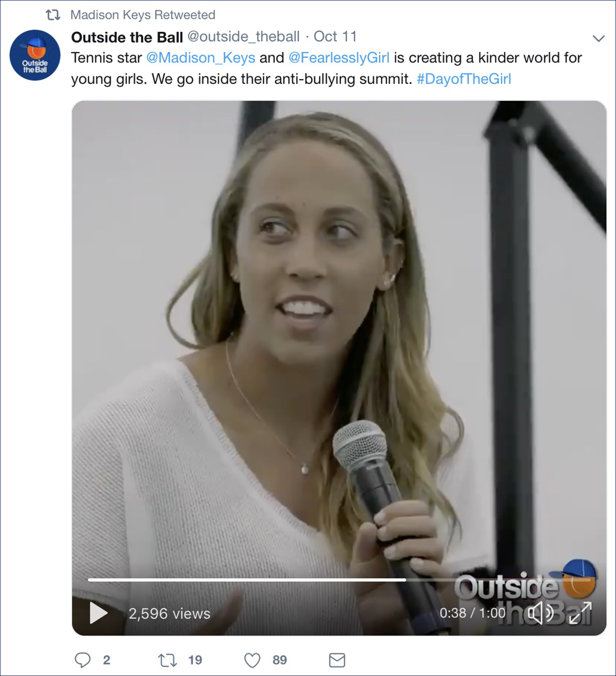
Task: Send tweet via Direct Message envelope icon
Action: (337, 660)
